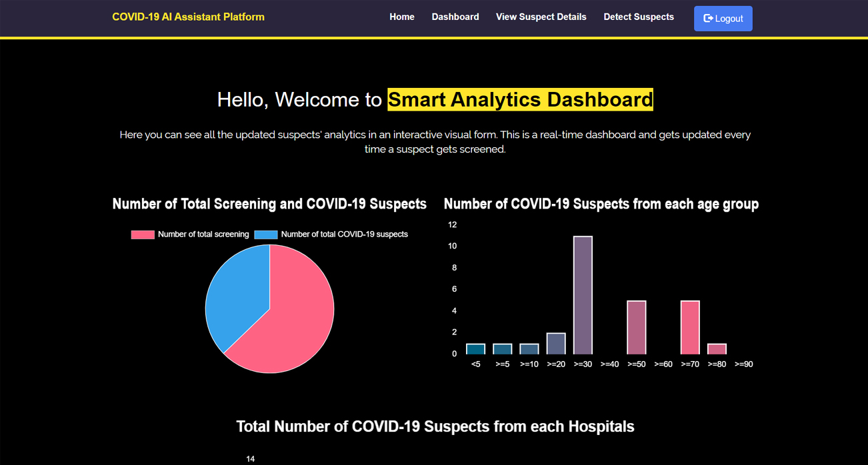Toggle the blue COVID-19 suspects legend swatch
The width and height of the screenshot is (868, 465).
pos(266,234)
